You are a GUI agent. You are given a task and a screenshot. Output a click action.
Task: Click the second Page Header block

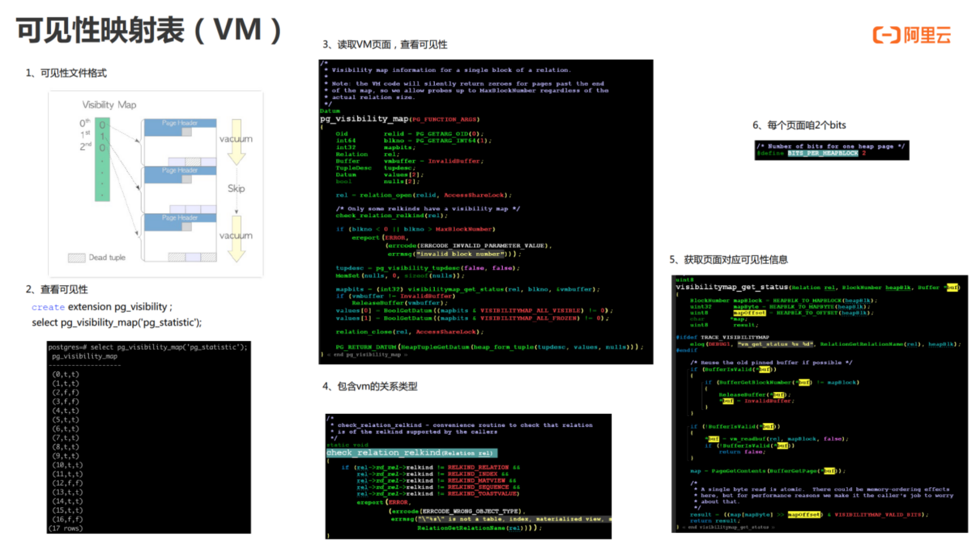click(x=180, y=170)
